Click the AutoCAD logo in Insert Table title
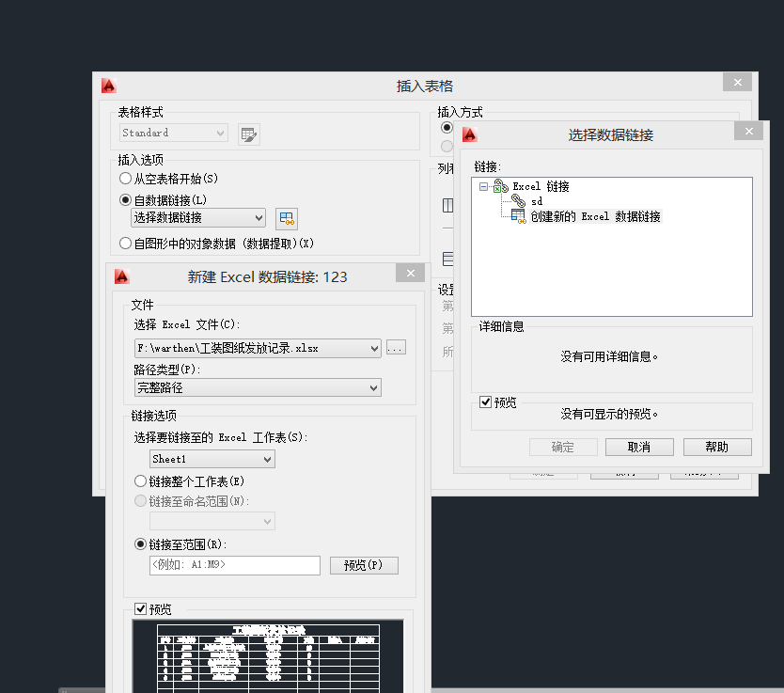This screenshot has height=693, width=784. [109, 86]
